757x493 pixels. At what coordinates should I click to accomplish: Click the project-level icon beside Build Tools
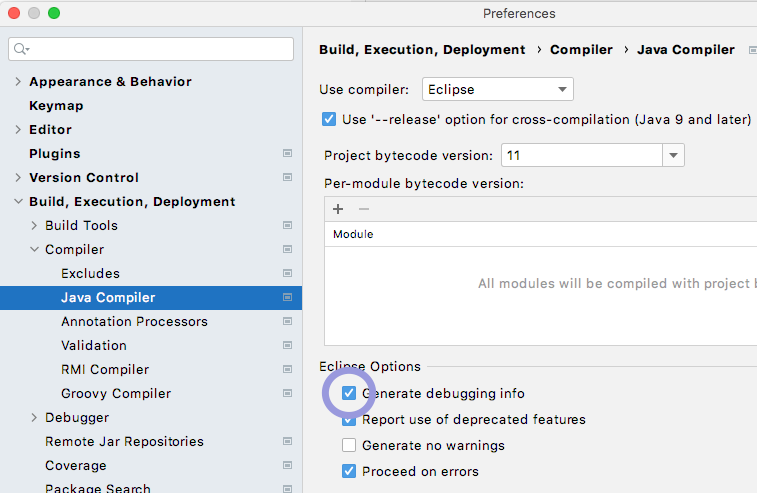pyautogui.click(x=287, y=226)
